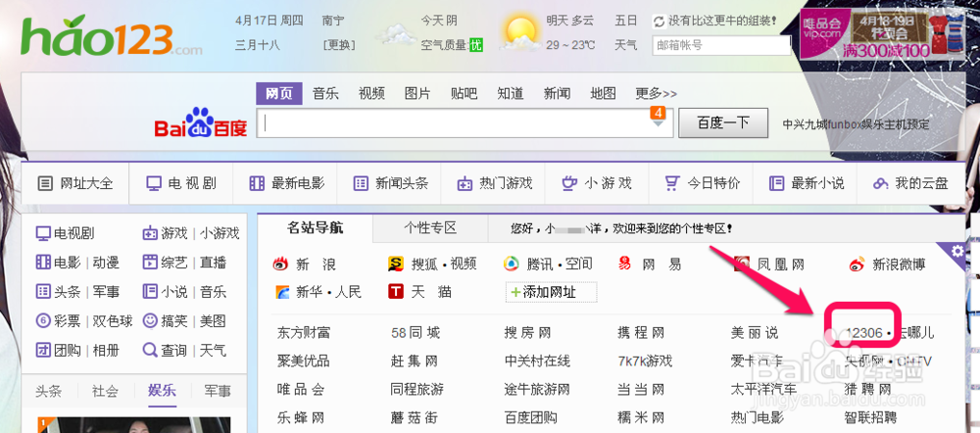980x433 pixels.
Task: Switch to the 社会 news tab
Action: pyautogui.click(x=105, y=391)
